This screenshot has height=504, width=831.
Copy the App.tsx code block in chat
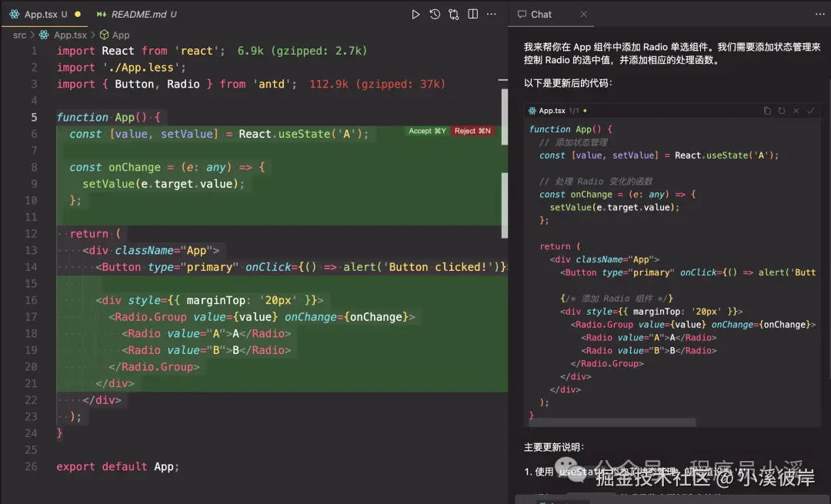pyautogui.click(x=767, y=111)
